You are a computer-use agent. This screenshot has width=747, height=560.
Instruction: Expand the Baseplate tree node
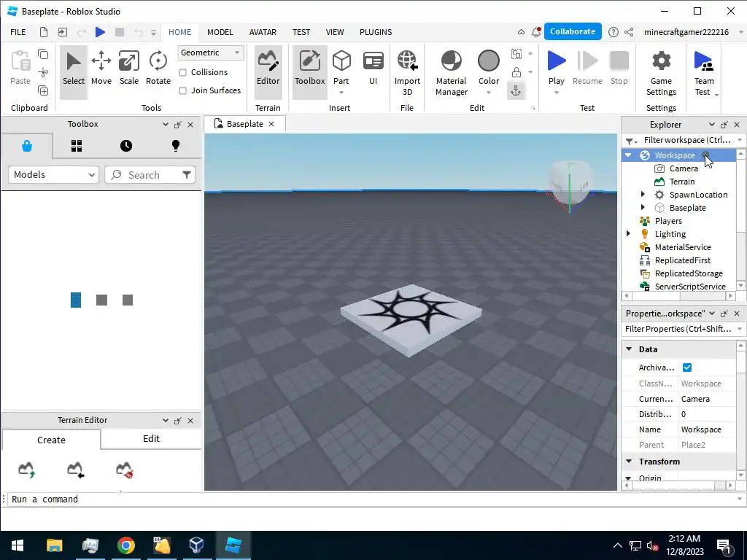click(x=643, y=208)
